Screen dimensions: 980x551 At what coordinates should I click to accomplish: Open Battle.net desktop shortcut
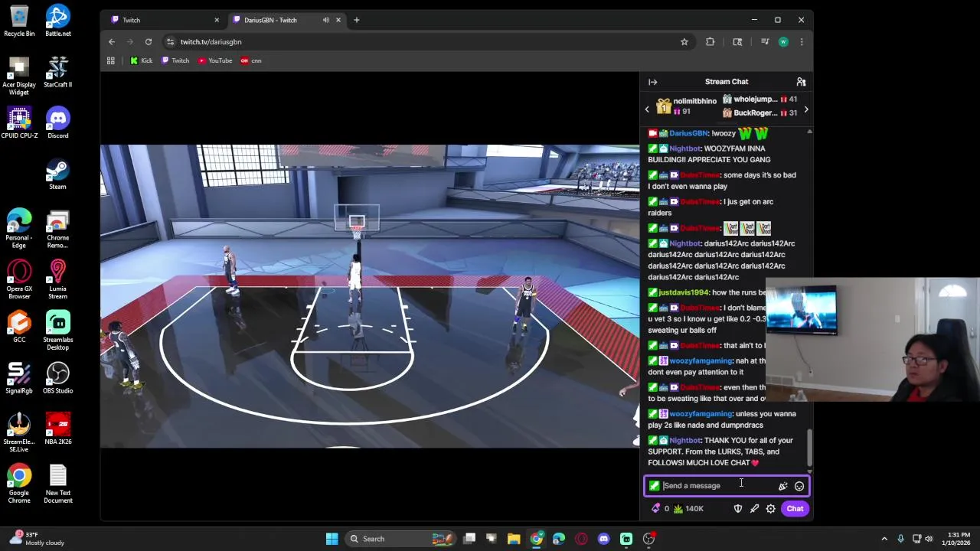(x=57, y=21)
